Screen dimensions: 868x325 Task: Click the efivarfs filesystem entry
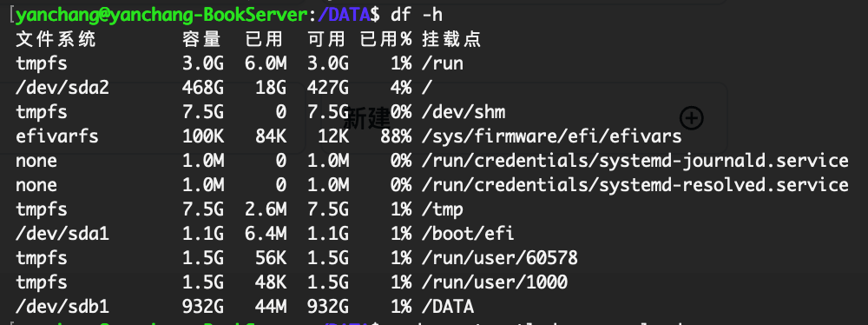57,136
